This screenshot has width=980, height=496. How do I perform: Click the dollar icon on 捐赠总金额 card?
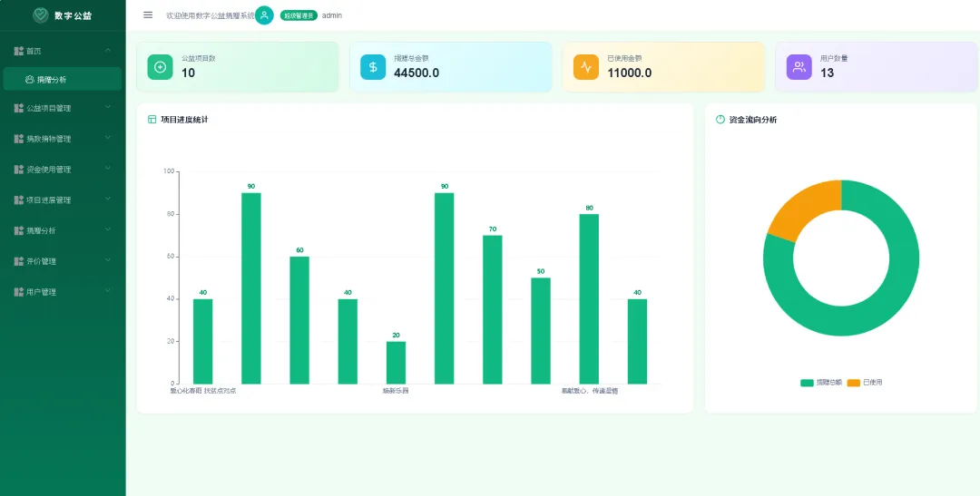point(373,67)
